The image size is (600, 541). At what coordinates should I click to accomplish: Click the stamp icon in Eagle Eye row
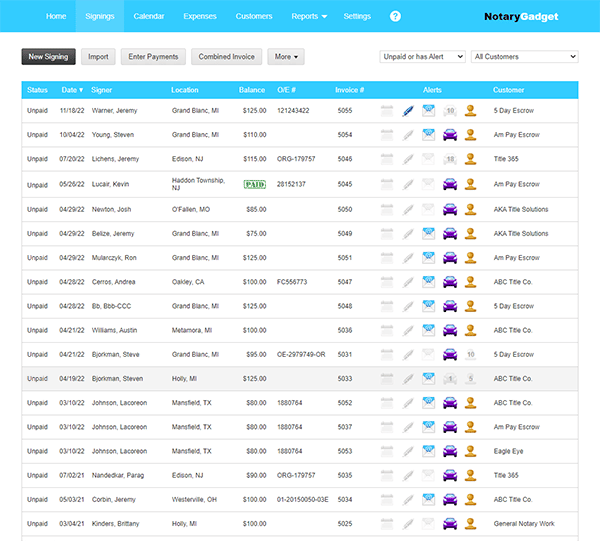coord(470,451)
